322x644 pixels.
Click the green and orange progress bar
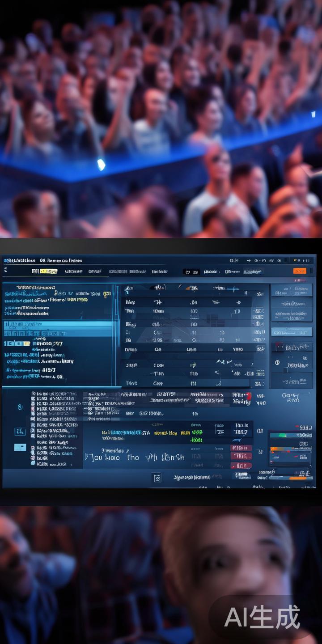[x=287, y=435]
